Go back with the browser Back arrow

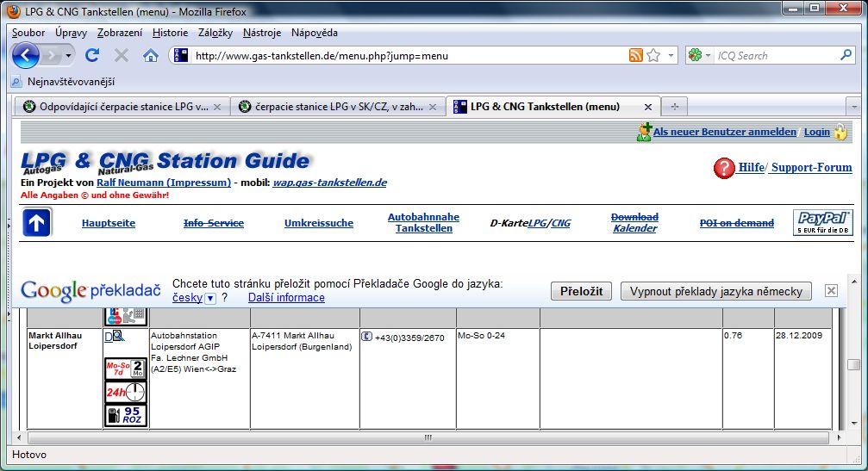[x=26, y=55]
